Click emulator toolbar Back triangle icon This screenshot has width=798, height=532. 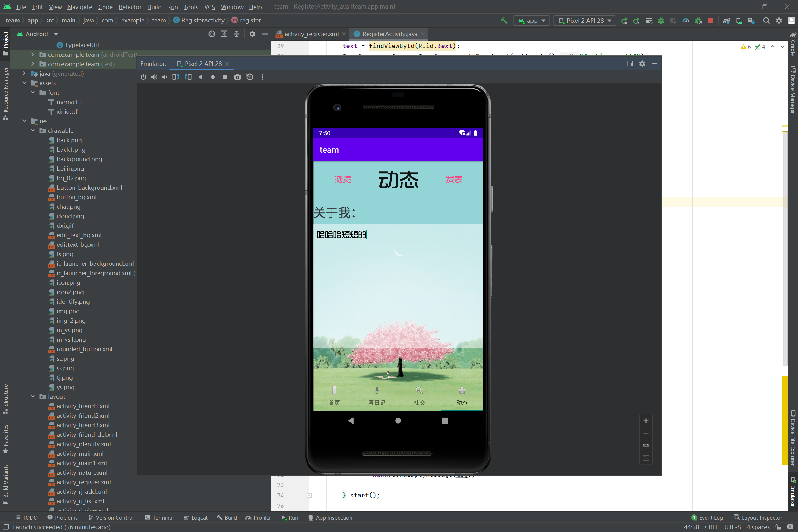click(x=200, y=77)
